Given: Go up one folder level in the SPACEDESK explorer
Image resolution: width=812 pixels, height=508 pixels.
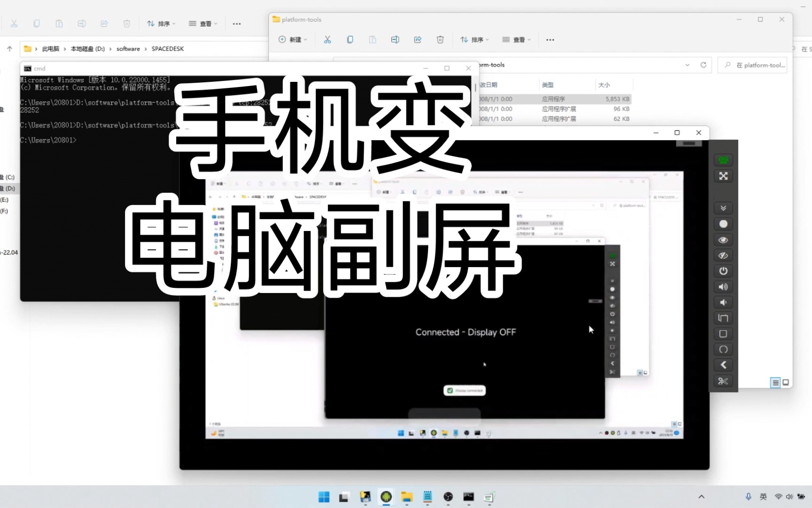Looking at the screenshot, I should click(x=9, y=48).
